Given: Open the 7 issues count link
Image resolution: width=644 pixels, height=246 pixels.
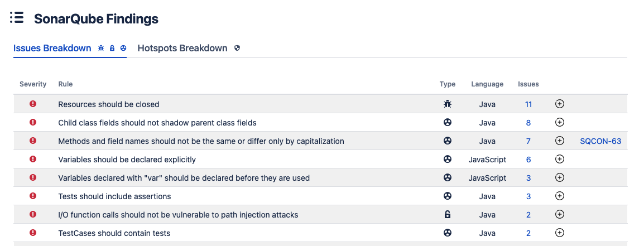Looking at the screenshot, I should tap(528, 141).
